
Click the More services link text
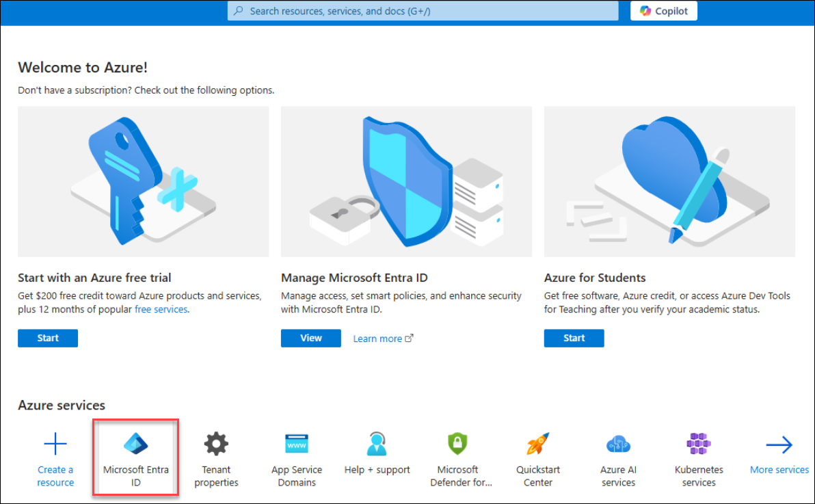[x=779, y=470]
